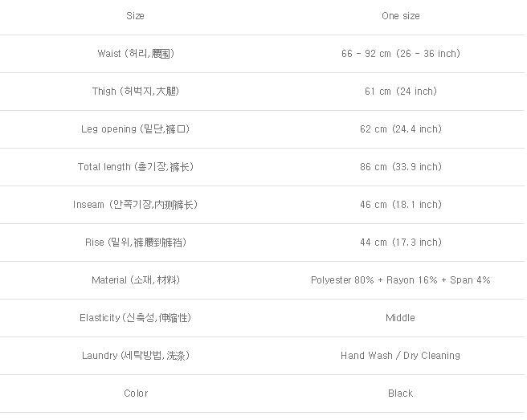Select the inseam value 46 cm
This screenshot has height=420, width=527.
tap(400, 205)
